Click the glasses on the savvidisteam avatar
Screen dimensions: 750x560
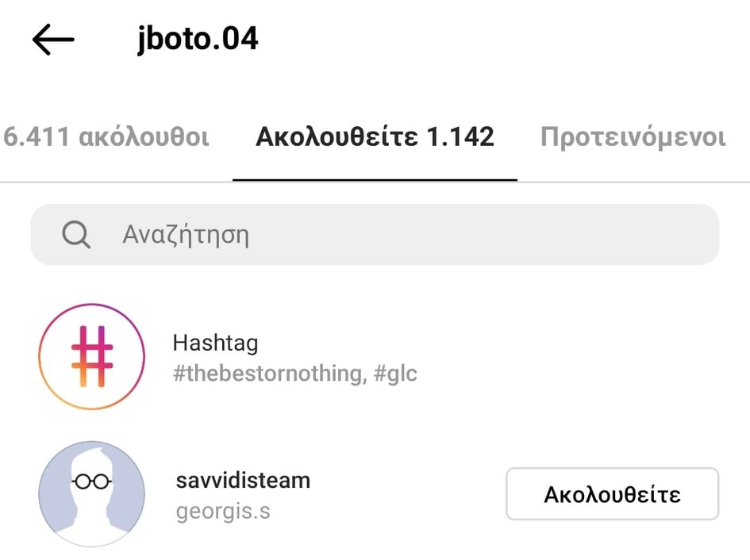click(x=92, y=482)
